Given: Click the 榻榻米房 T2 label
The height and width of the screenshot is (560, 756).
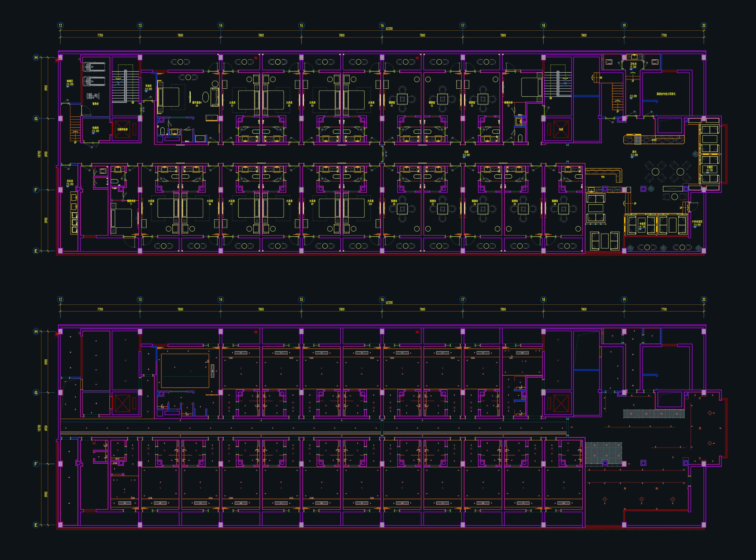Looking at the screenshot, I should (x=508, y=104).
